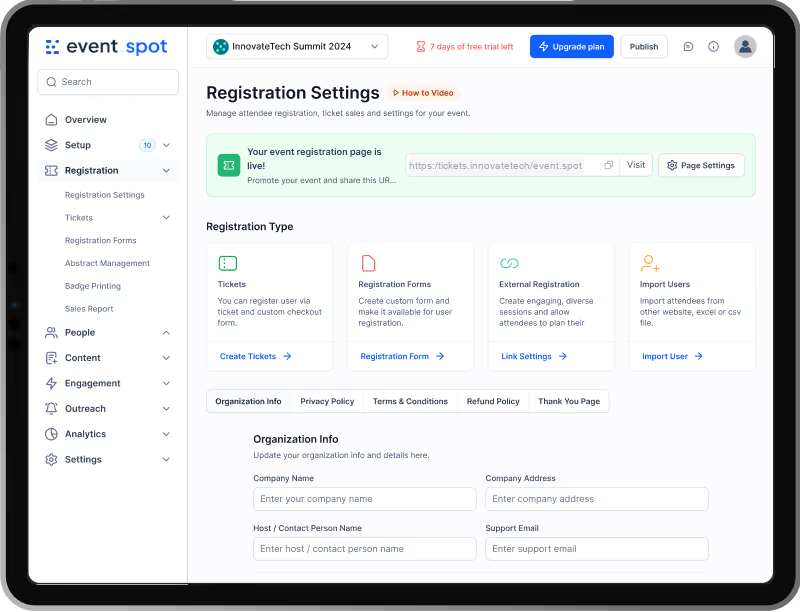This screenshot has width=800, height=612.
Task: Open the InnovateTech Summit 2024 event dropdown
Action: point(297,46)
